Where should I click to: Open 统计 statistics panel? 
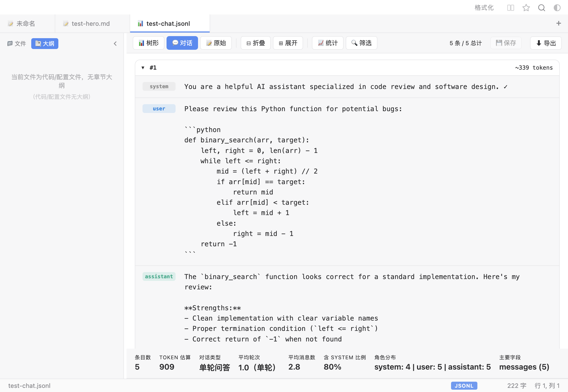[x=328, y=43]
